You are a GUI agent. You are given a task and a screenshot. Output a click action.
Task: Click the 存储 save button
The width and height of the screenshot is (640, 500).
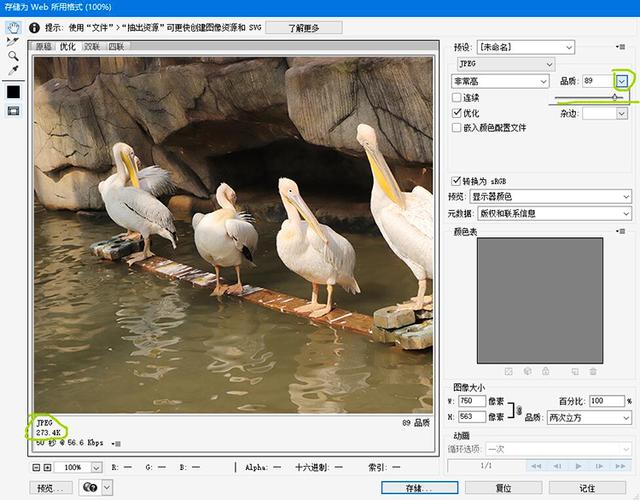pyautogui.click(x=419, y=488)
